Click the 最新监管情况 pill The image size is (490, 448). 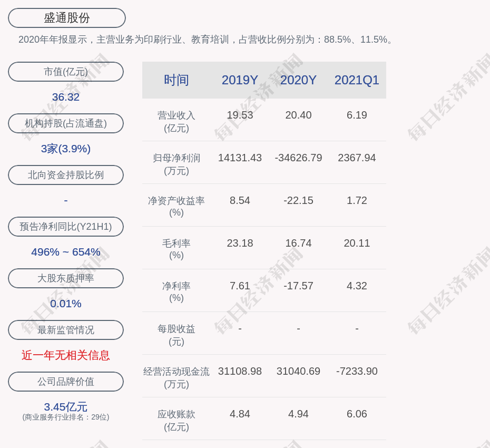point(66,330)
